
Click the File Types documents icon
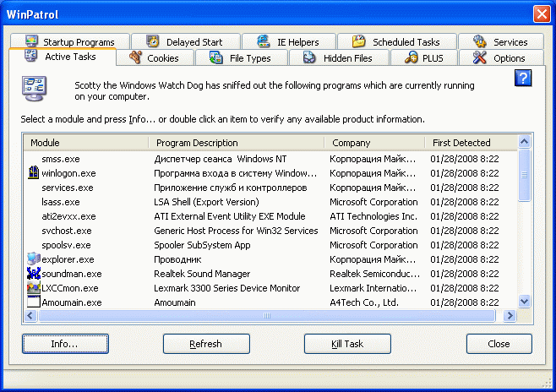pos(215,57)
